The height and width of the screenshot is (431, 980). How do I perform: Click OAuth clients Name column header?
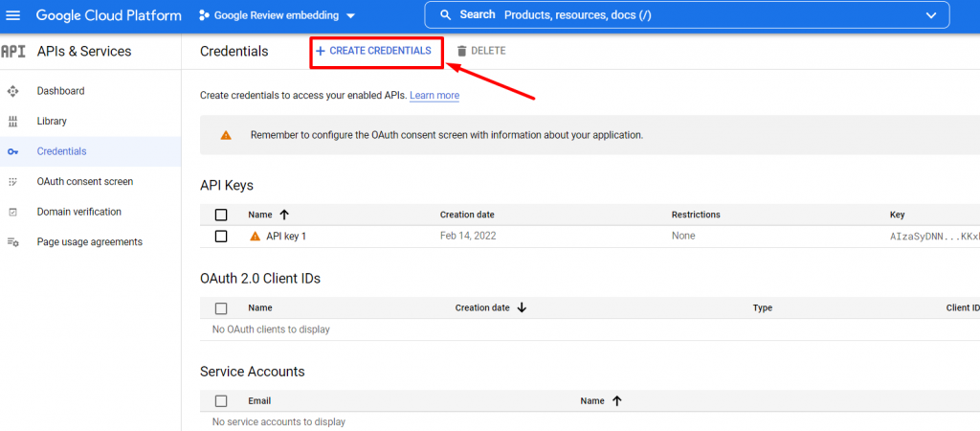pos(260,307)
